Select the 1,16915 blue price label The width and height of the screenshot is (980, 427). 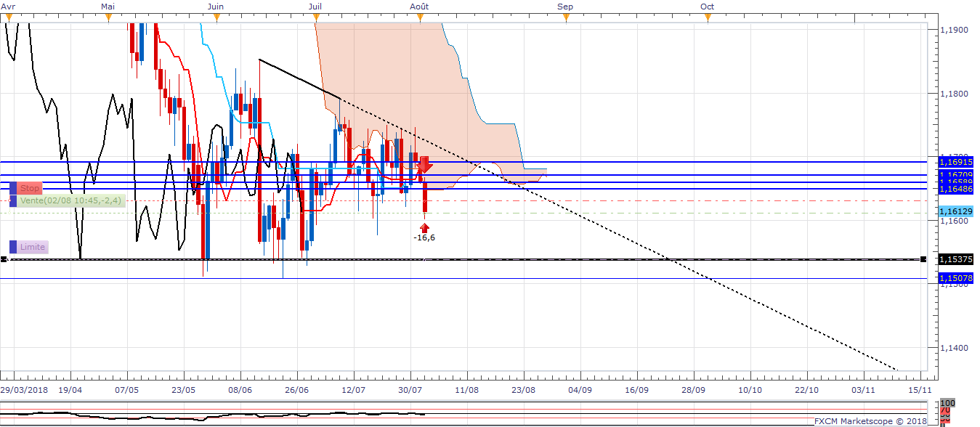955,162
